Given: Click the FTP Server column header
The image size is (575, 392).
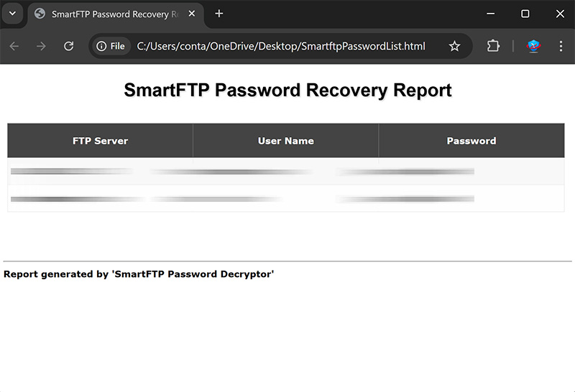Looking at the screenshot, I should [100, 141].
